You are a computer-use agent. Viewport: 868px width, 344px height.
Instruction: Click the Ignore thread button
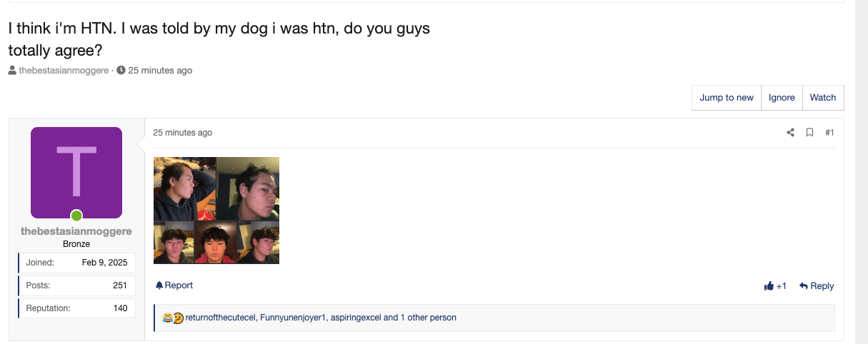(782, 98)
